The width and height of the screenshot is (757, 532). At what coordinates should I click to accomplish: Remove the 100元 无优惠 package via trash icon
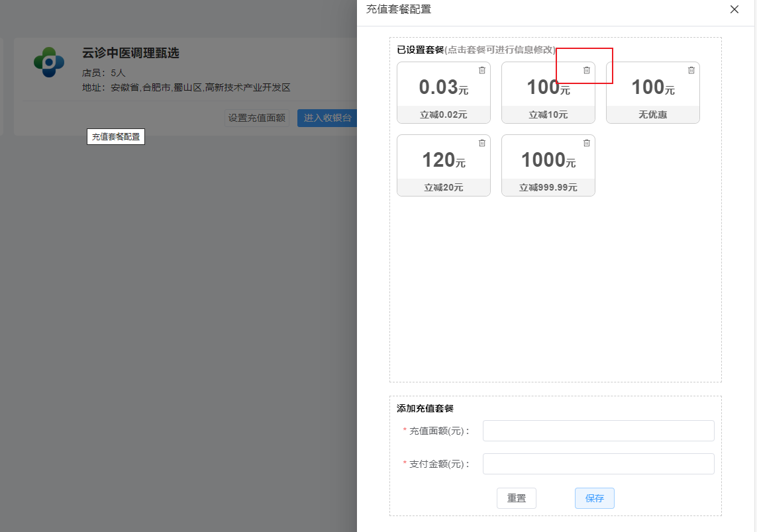tap(691, 70)
